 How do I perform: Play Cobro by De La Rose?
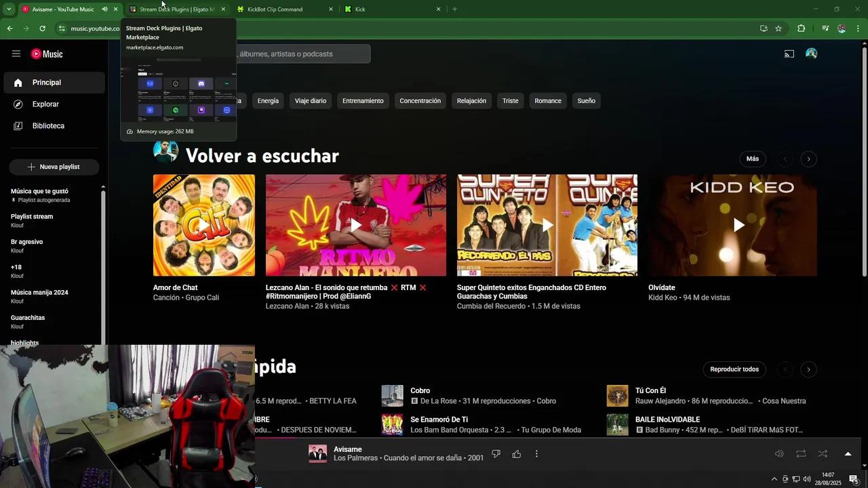(393, 396)
